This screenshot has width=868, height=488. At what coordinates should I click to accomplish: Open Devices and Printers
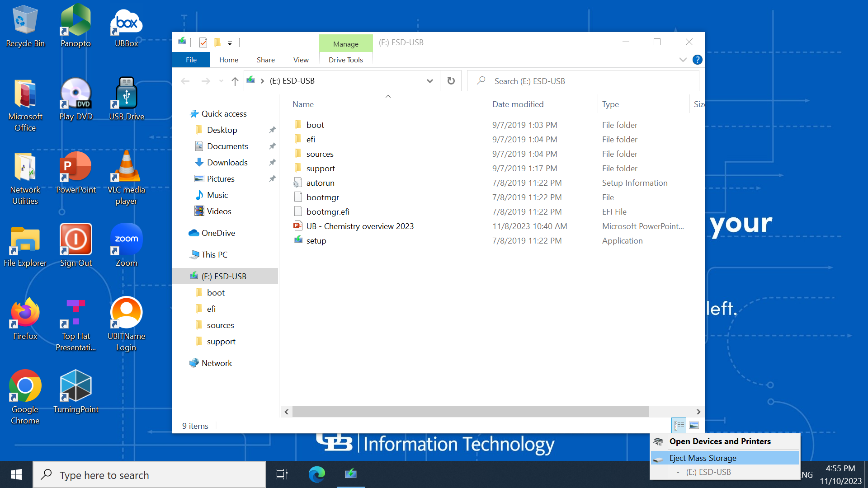point(720,441)
